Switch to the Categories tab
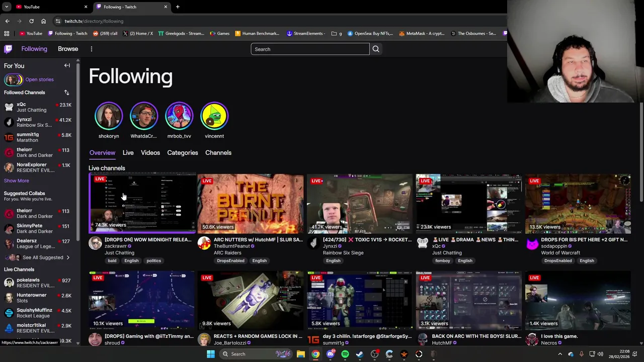 183,153
